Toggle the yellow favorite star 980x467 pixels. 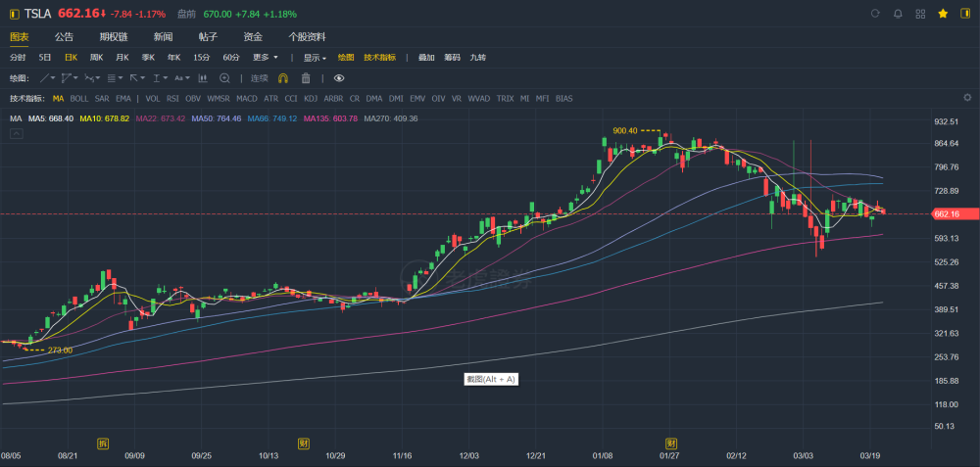point(943,14)
